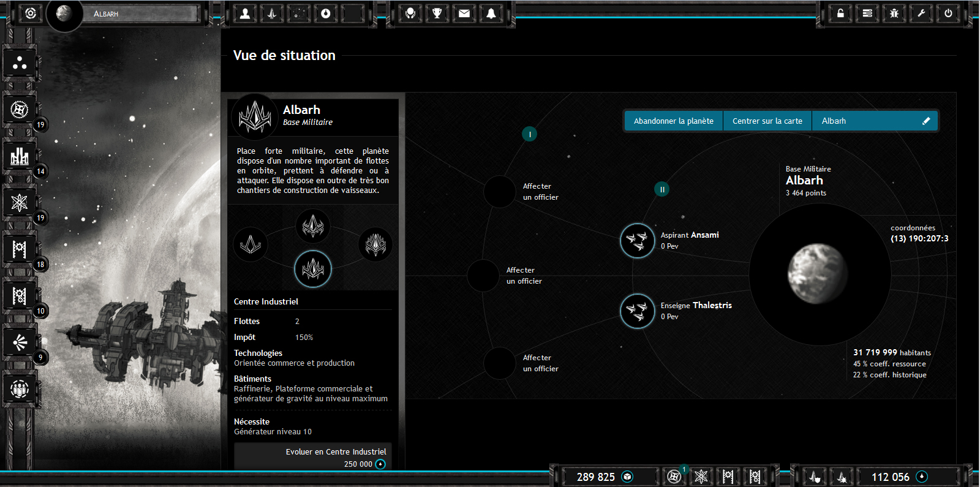Click the power logout icon
Image resolution: width=980 pixels, height=487 pixels.
tap(949, 13)
